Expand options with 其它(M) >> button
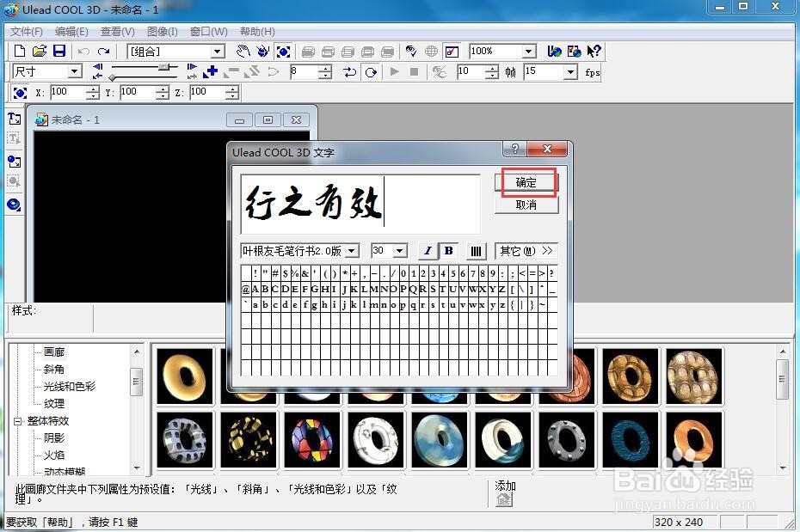The image size is (800, 532). point(526,251)
